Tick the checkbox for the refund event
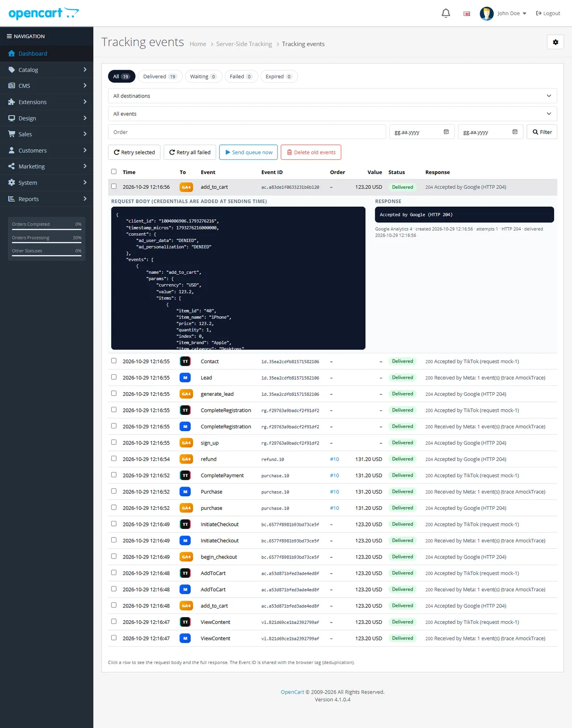The image size is (572, 728). [114, 459]
